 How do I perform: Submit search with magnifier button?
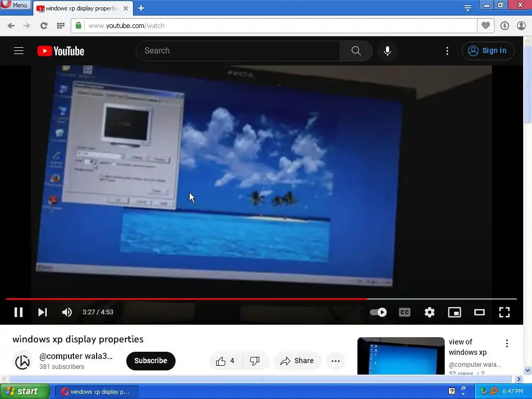(356, 51)
